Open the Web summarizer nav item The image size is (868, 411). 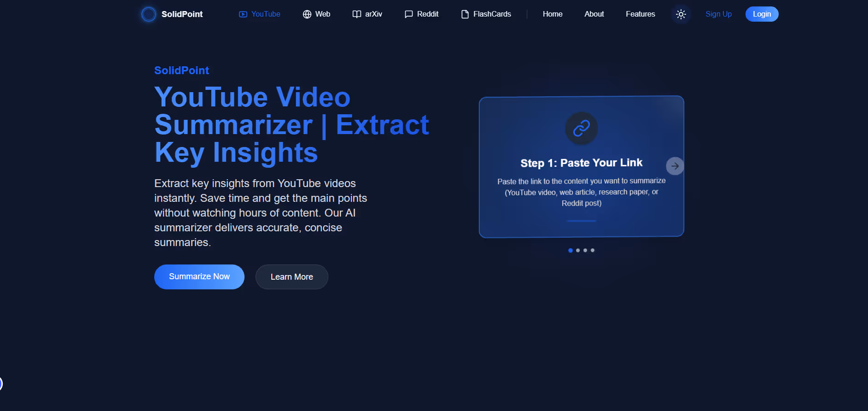pos(316,14)
